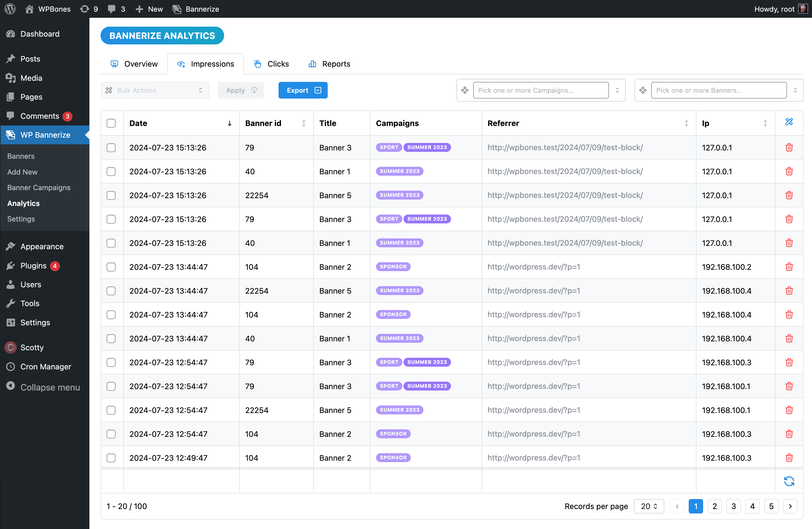Focus the Pick one or more Banners field
812x529 pixels.
point(719,90)
